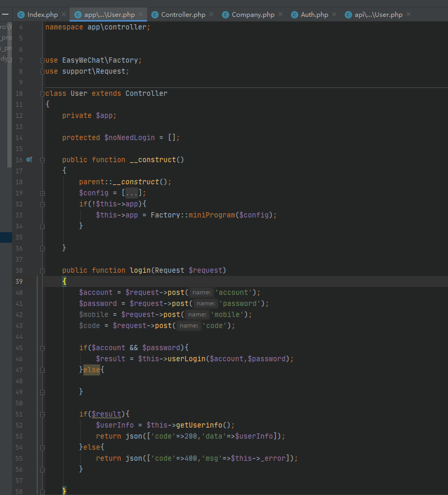The image size is (448, 495).
Task: Click 'miniProgram' method on line 33
Action: [212, 215]
